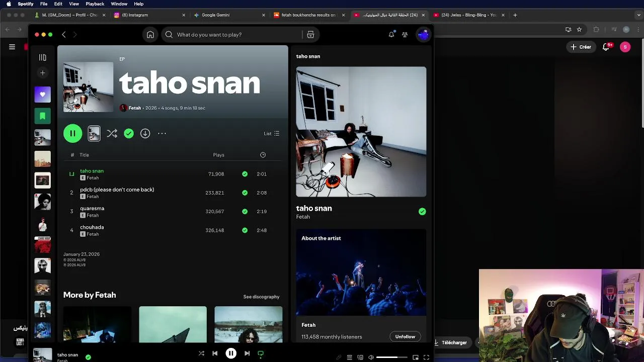
Task: Switch to Google Gemini browser tab
Action: click(x=229, y=15)
